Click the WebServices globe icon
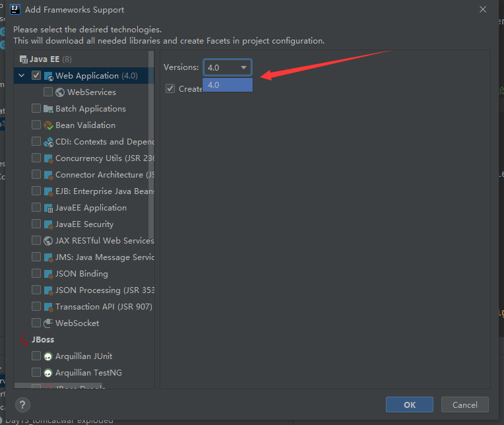This screenshot has width=504, height=425. coord(60,92)
